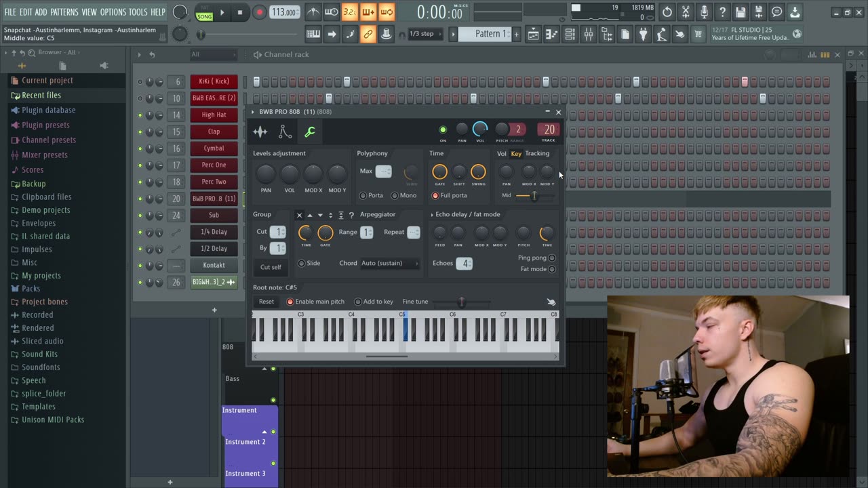This screenshot has width=868, height=488.
Task: Adjust the Mid tracking slider
Action: click(x=535, y=195)
